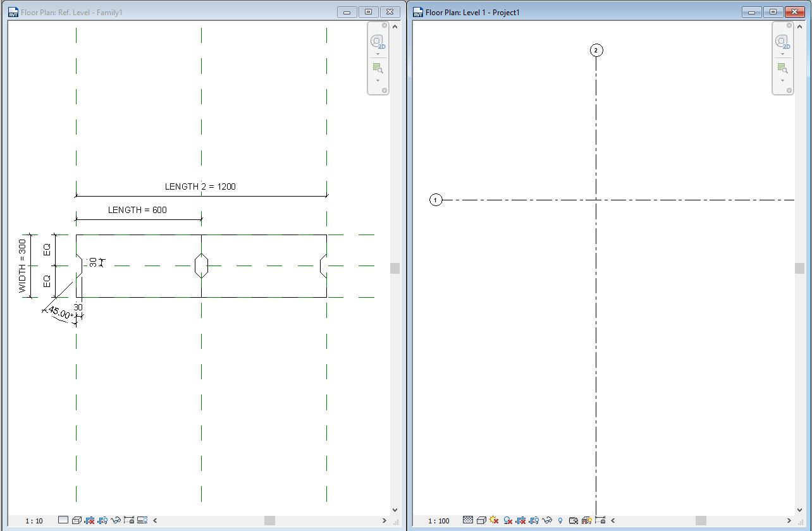Open the Visual Style cube icon in Family1 view

pyautogui.click(x=77, y=520)
